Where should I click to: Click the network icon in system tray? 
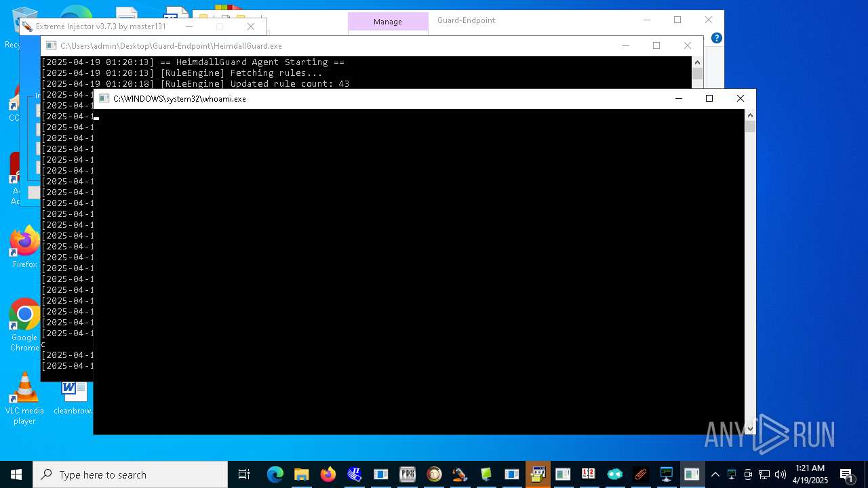point(764,474)
